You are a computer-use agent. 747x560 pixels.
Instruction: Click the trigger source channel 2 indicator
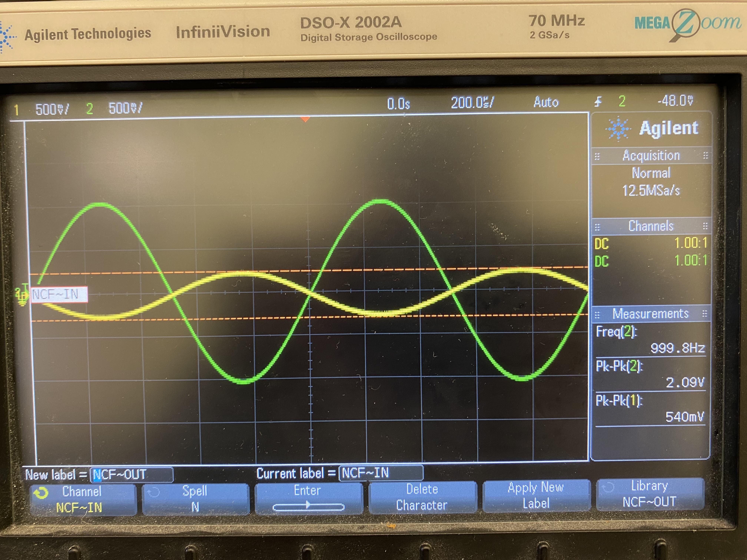(622, 101)
